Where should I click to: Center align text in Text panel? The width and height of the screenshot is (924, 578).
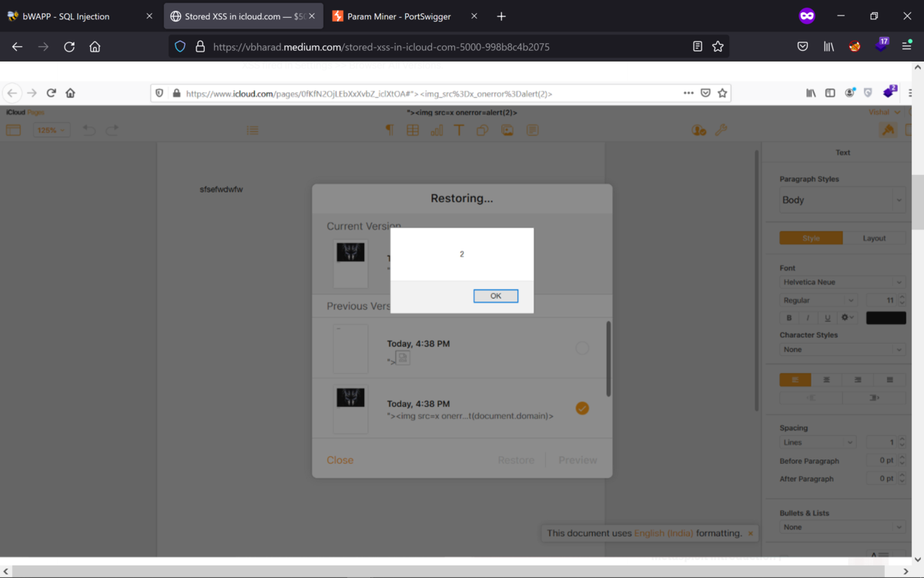tap(826, 380)
